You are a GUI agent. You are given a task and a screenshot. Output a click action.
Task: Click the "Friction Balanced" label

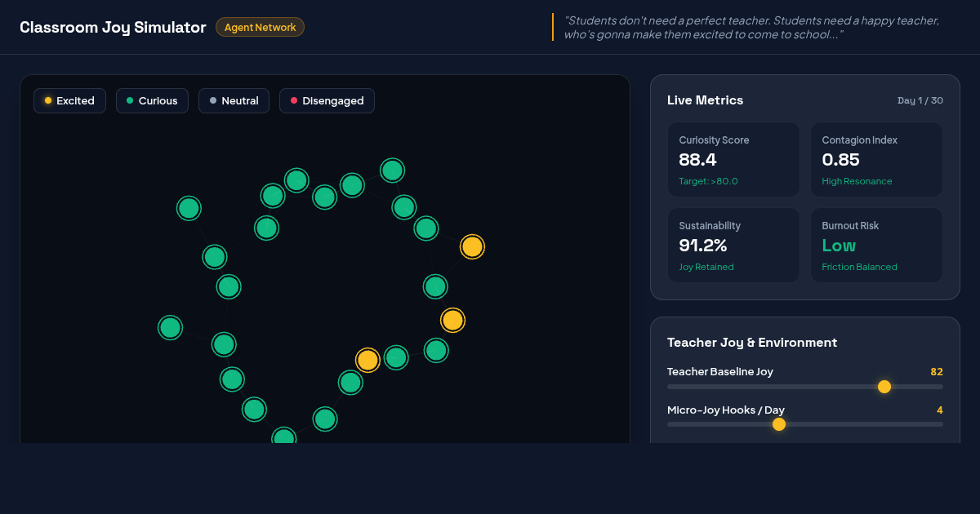click(859, 267)
